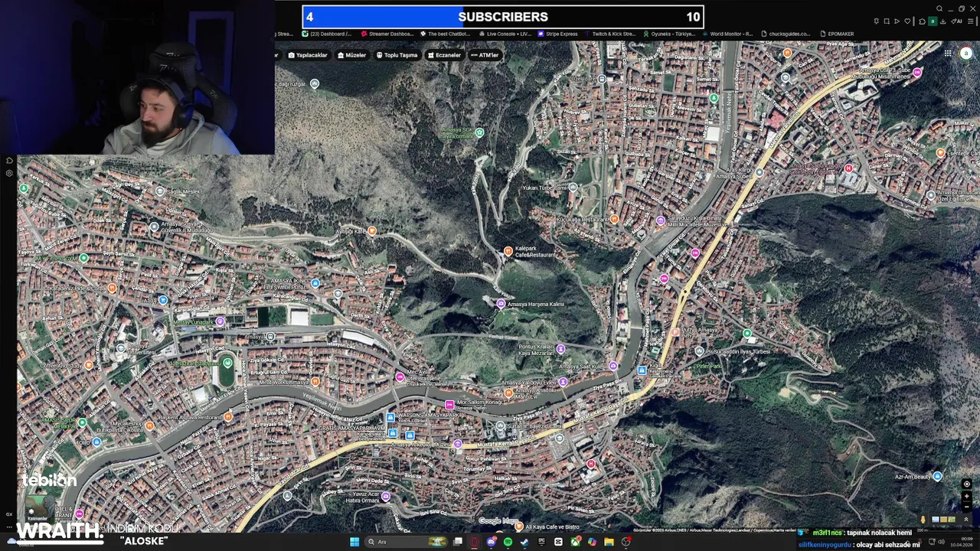The height and width of the screenshot is (551, 980).
Task: Select the Müzeler category chip
Action: click(351, 55)
